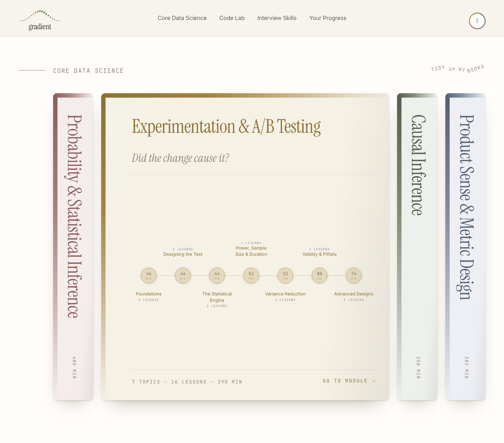Select Power, Sample Size & Duration node
The width and height of the screenshot is (504, 443).
coord(251,275)
